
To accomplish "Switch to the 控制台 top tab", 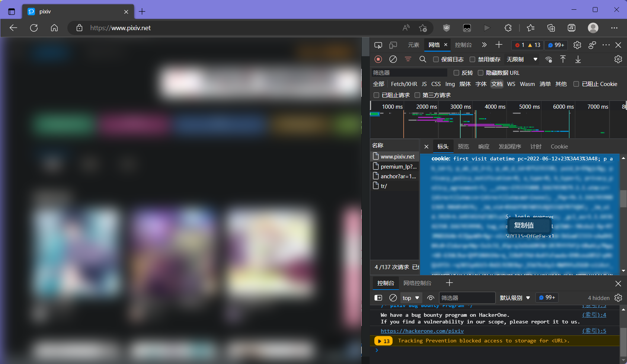I will click(x=463, y=45).
